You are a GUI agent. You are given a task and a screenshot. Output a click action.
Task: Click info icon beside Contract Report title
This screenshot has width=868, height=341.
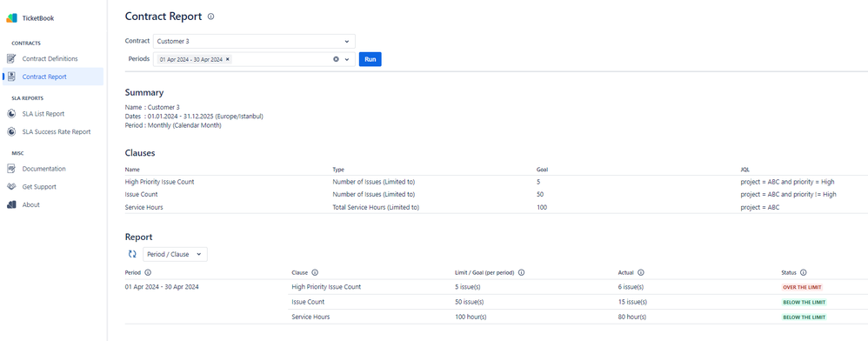[210, 17]
